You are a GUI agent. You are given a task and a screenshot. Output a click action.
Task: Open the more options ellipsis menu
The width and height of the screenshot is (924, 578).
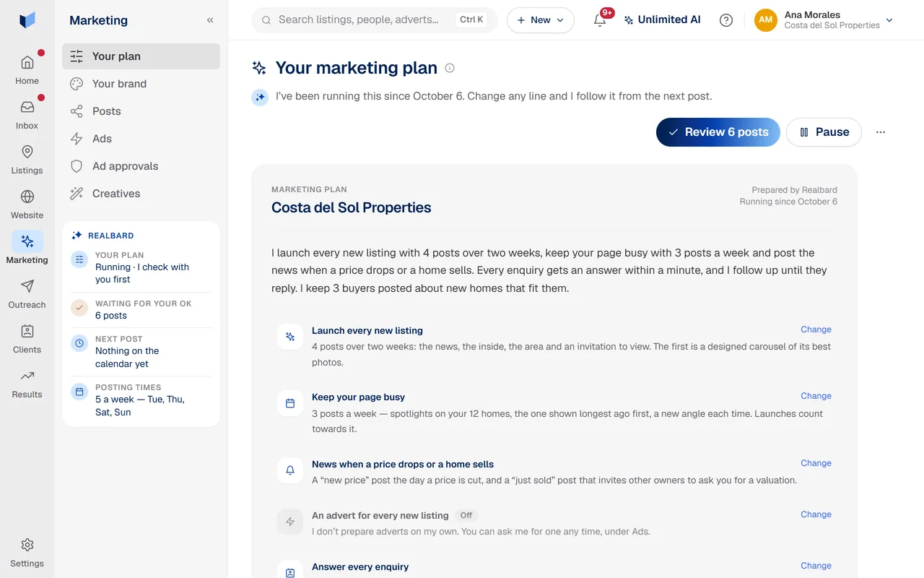(x=881, y=132)
